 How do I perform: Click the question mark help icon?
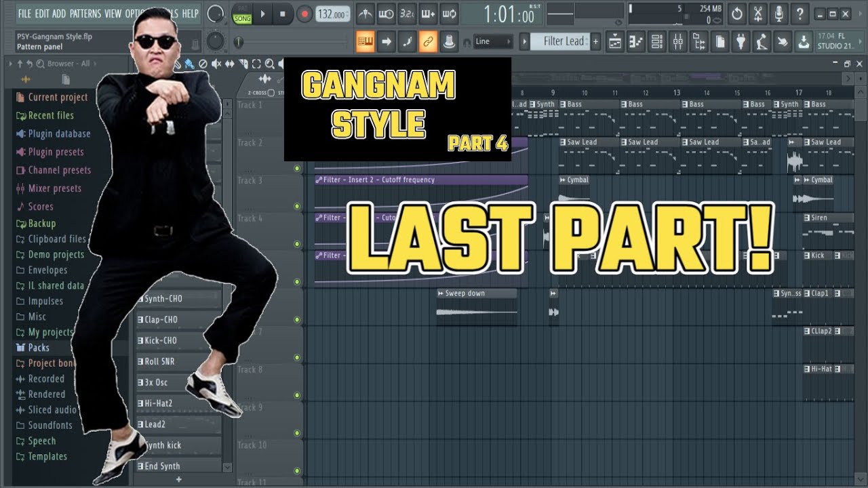(x=800, y=14)
